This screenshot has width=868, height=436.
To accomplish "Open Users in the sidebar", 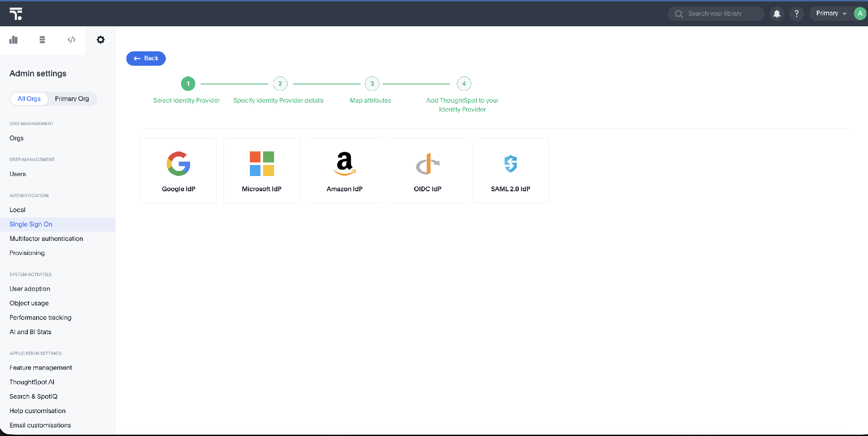I will (x=57, y=174).
